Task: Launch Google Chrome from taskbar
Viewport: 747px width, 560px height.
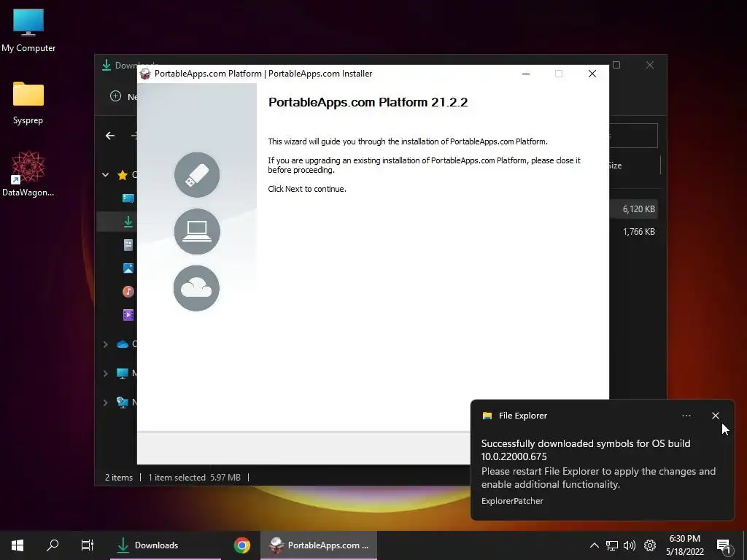Action: 242,545
